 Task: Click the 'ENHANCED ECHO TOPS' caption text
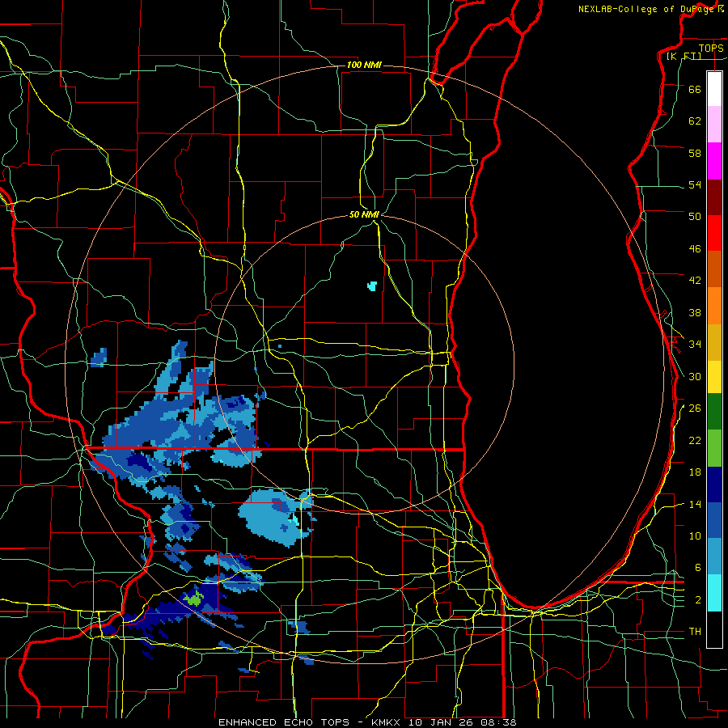[284, 722]
